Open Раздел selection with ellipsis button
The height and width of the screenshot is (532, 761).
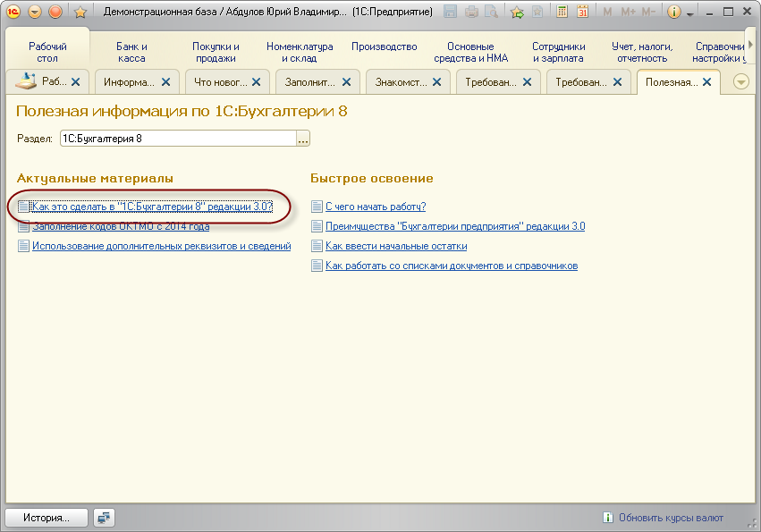(x=303, y=139)
